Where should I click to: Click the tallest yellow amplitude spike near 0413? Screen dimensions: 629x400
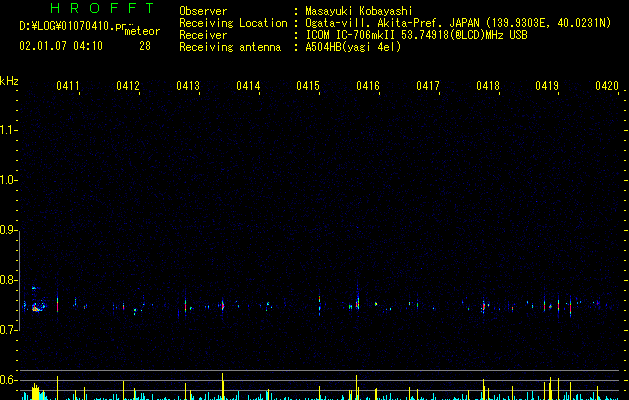click(223, 386)
